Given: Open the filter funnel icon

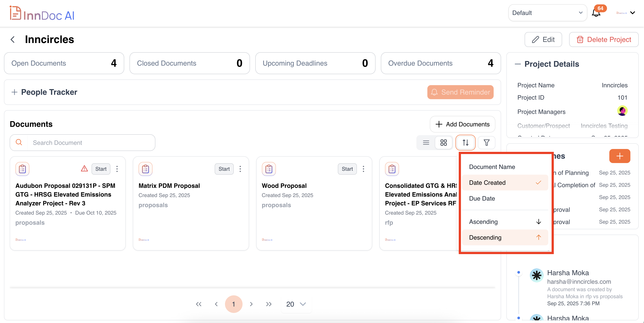Looking at the screenshot, I should click(x=486, y=142).
